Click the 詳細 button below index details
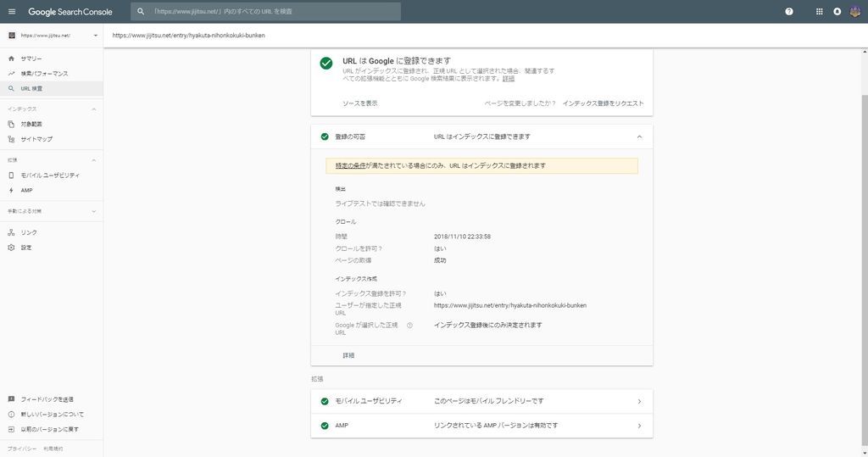 click(348, 355)
